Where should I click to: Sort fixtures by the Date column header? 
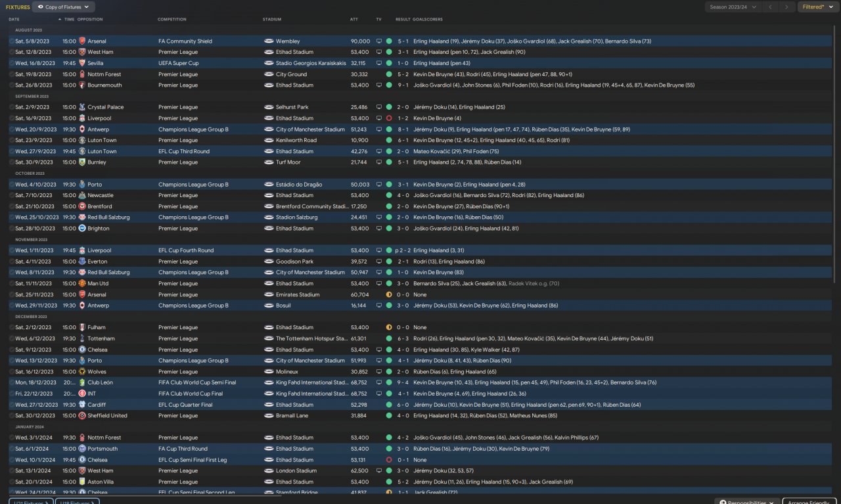pos(14,19)
